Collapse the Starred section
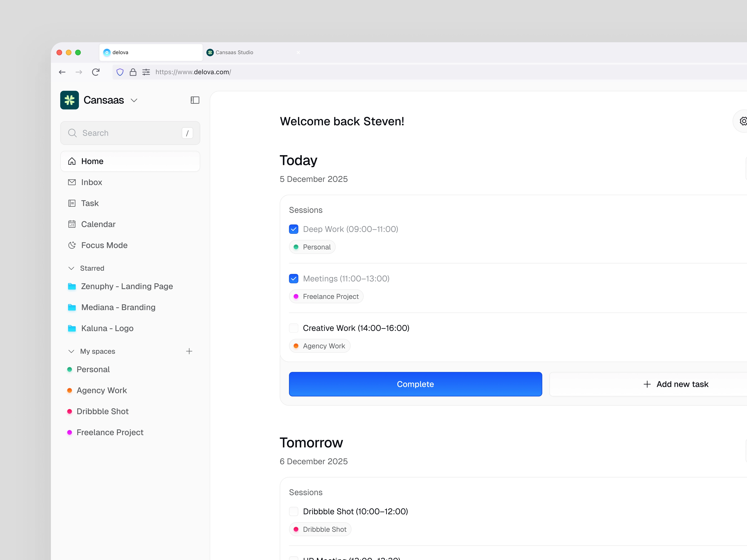The height and width of the screenshot is (560, 747). point(71,268)
